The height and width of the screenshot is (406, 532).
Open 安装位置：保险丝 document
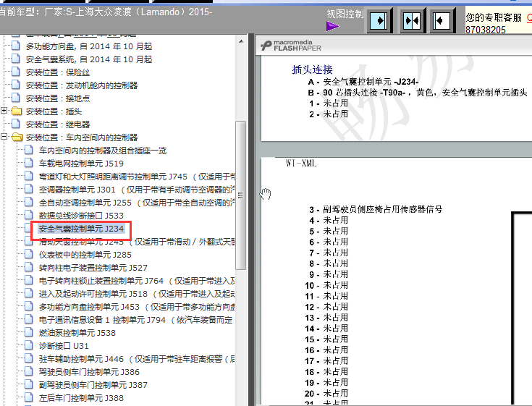(x=58, y=72)
